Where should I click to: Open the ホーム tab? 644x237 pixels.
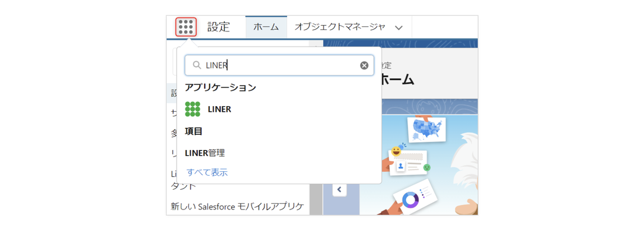point(266,27)
